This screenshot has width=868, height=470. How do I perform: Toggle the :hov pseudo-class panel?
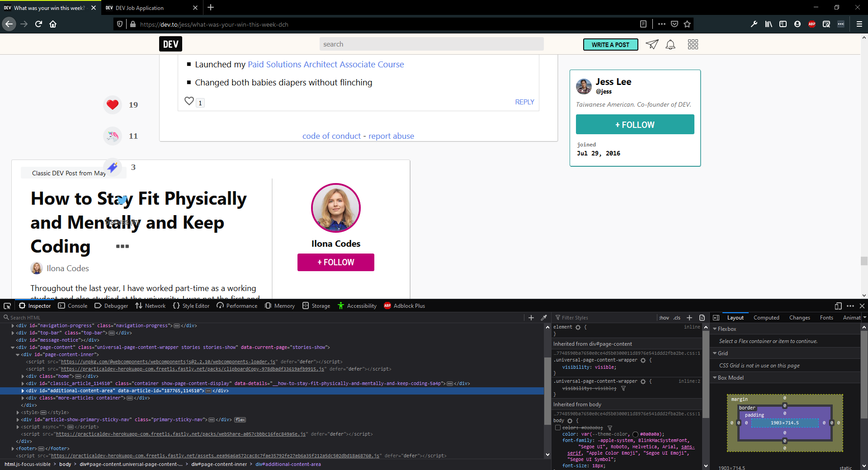point(664,318)
